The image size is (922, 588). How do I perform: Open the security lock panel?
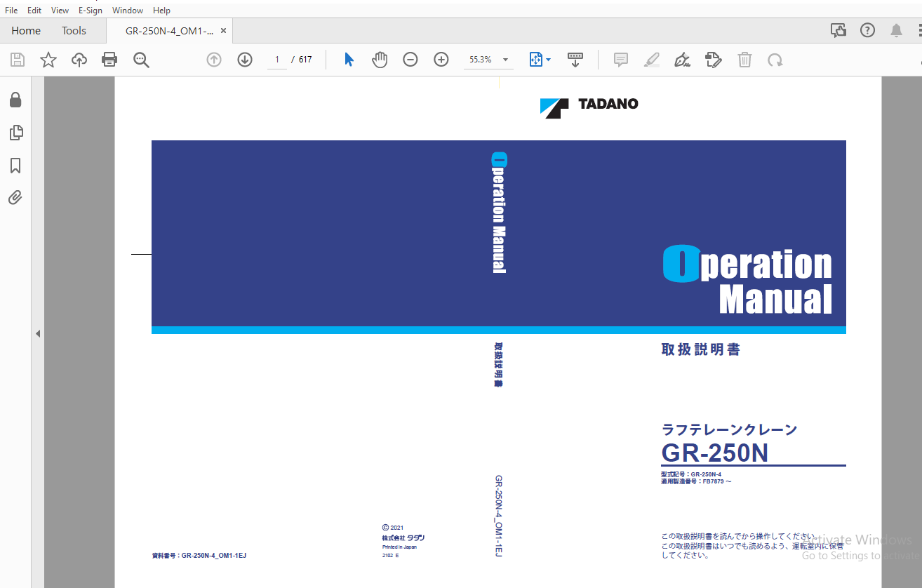(15, 100)
